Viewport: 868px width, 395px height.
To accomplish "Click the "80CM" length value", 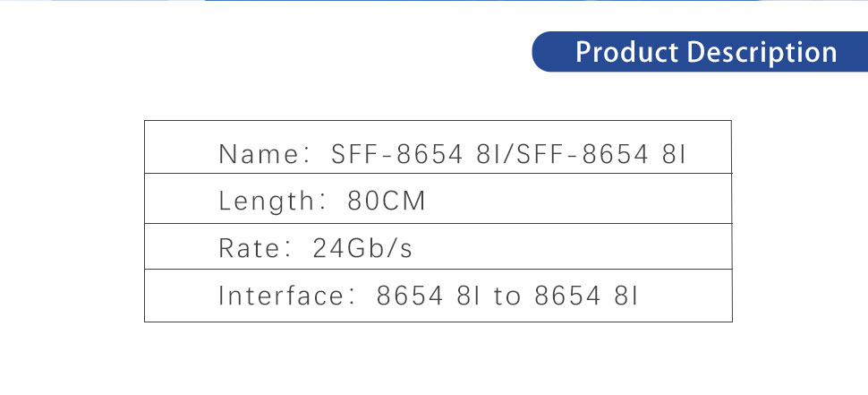I will pos(387,201).
